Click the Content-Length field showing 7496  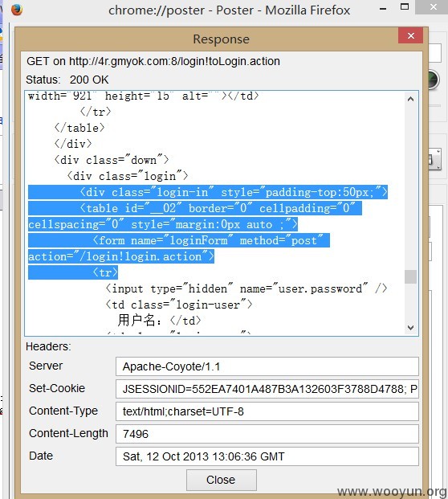tap(267, 434)
